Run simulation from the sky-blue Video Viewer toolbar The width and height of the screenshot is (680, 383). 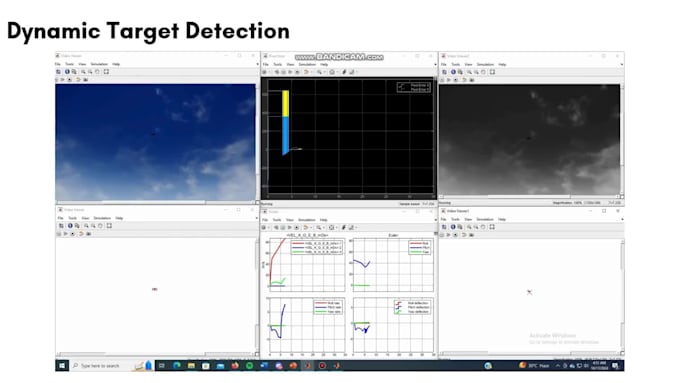63,80
